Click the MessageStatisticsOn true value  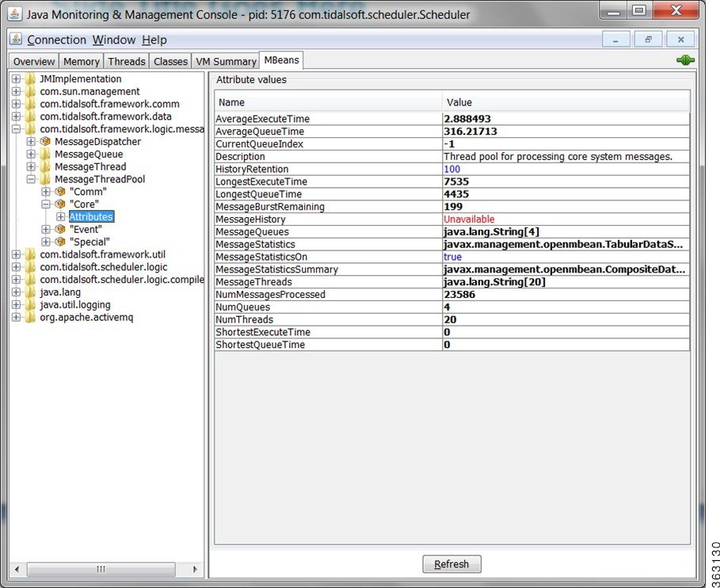point(452,258)
